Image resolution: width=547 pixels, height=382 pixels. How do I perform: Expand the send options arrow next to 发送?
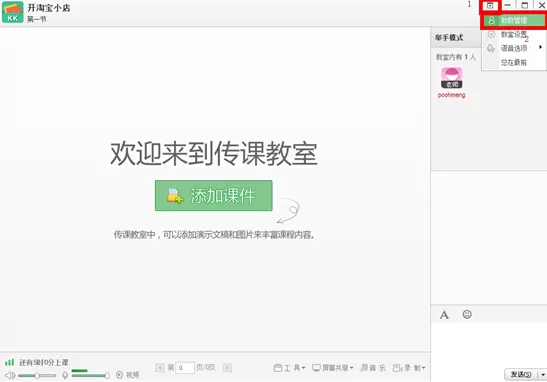(542, 374)
